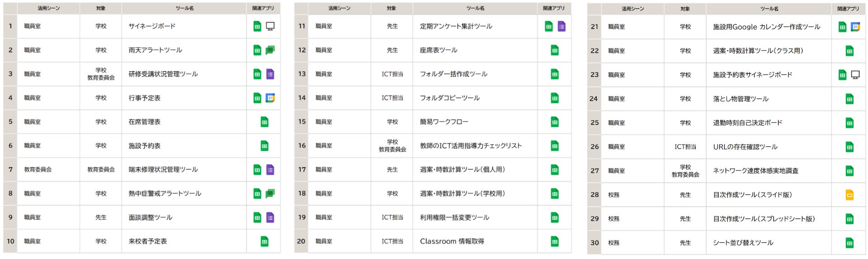Click the yellow Slides icon beside 目次作成ツール(スライド版)
Viewport: 868px width, 259px height.
click(849, 195)
